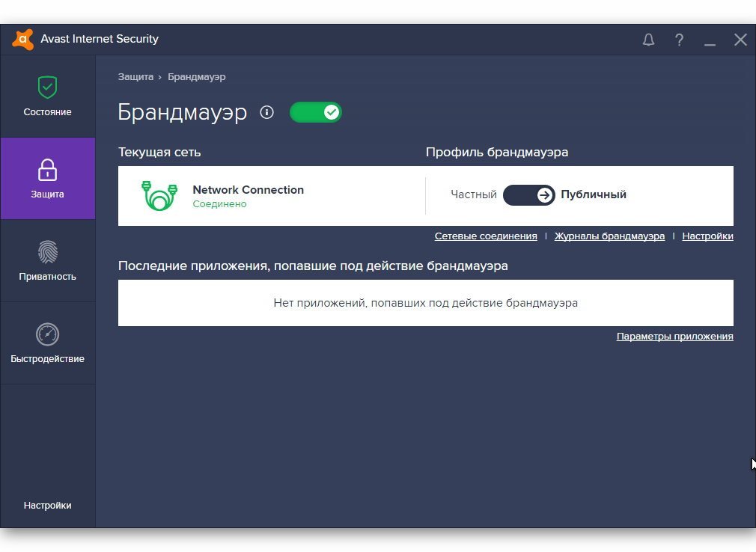Select the Частный profile label

[474, 194]
